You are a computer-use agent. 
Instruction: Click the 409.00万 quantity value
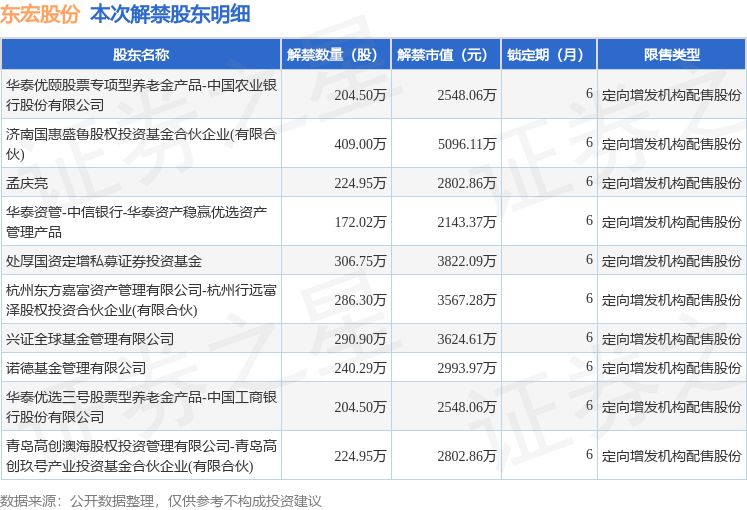(x=360, y=144)
